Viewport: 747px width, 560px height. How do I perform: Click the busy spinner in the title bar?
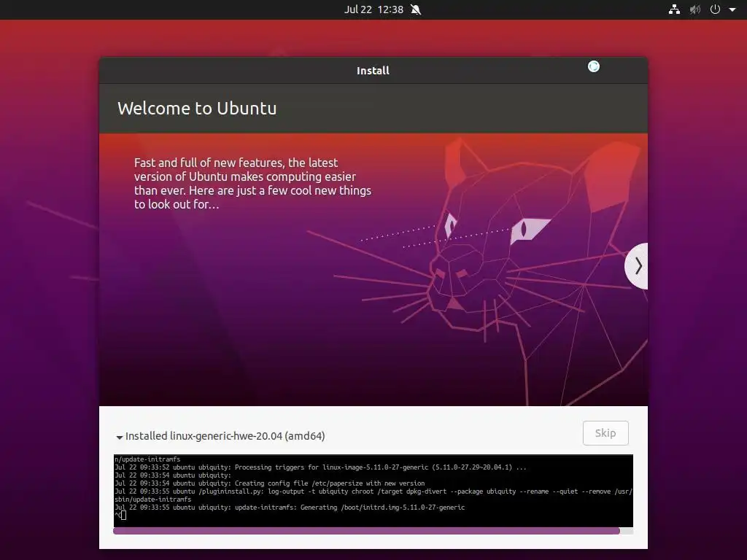[x=594, y=66]
